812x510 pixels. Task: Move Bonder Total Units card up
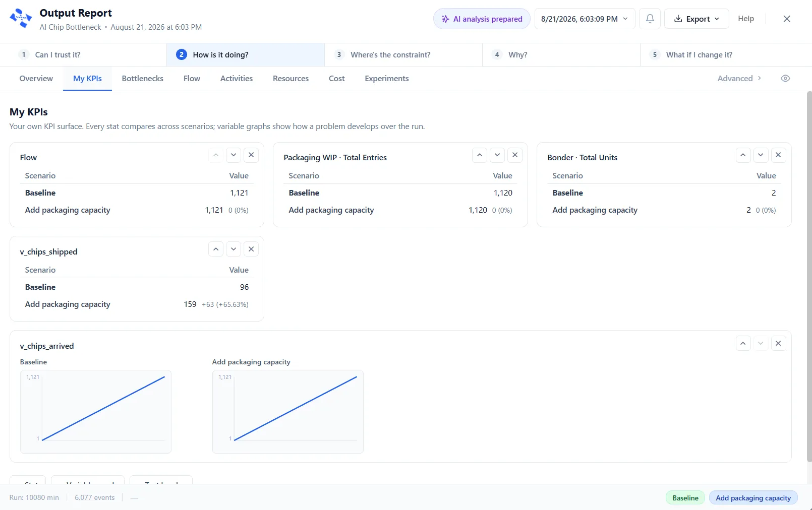743,155
